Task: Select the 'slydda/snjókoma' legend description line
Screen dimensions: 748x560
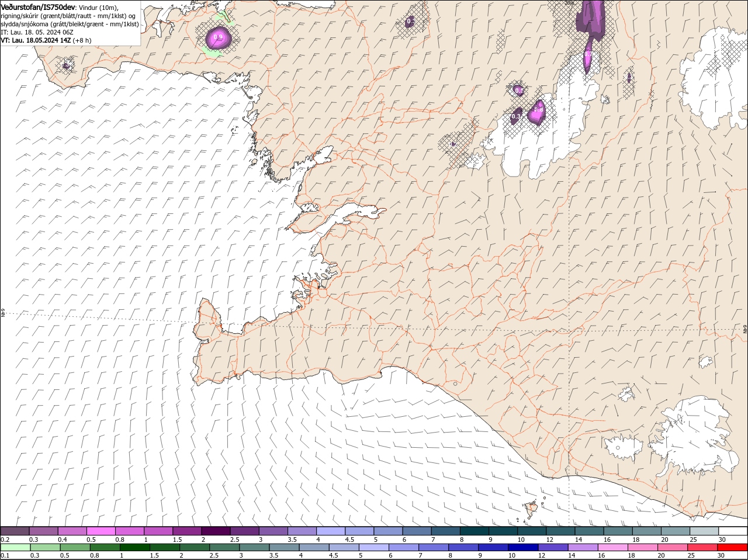Action: (70, 24)
